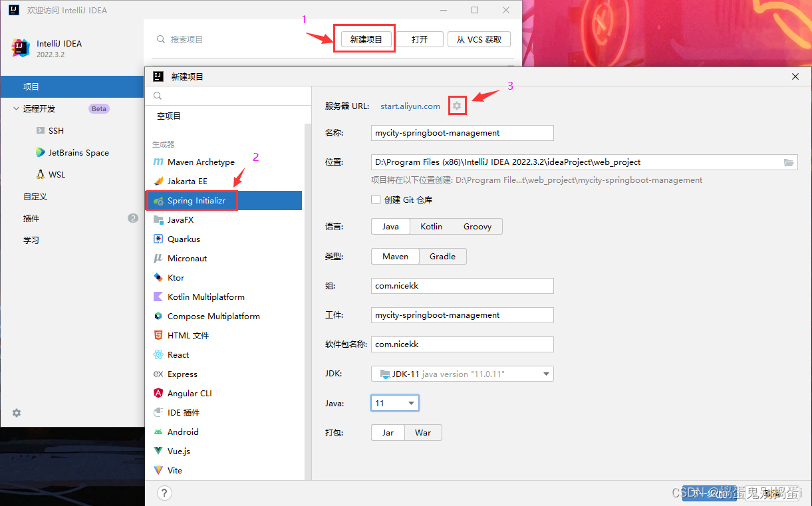Viewport: 812px width, 506px height.
Task: Click the Quarkus generator icon
Action: 158,239
